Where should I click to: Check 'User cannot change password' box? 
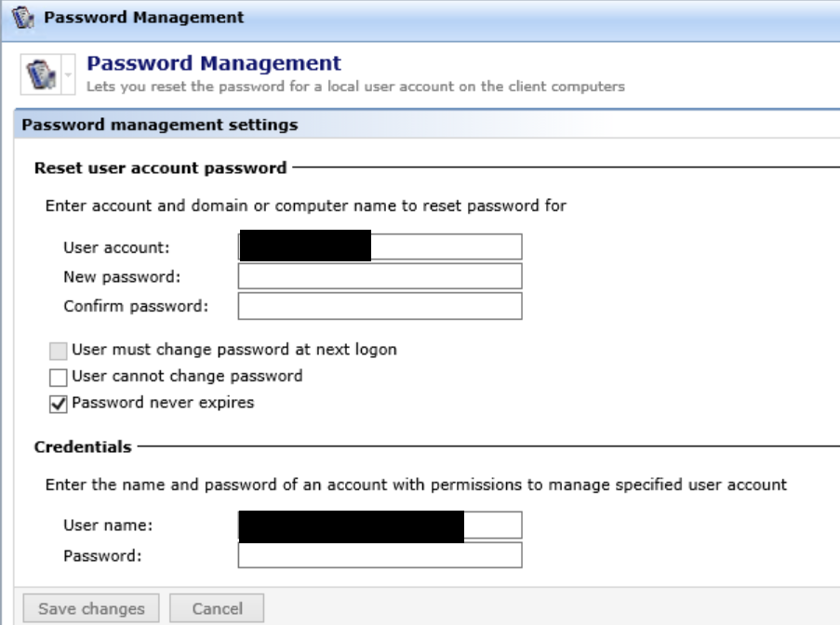click(59, 377)
